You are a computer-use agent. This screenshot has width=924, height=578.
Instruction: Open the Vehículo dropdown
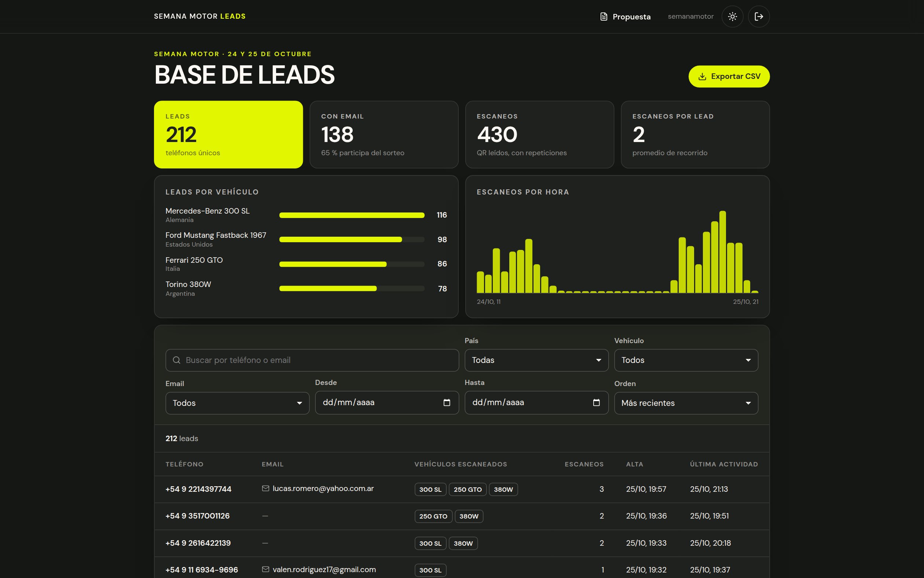pyautogui.click(x=686, y=360)
